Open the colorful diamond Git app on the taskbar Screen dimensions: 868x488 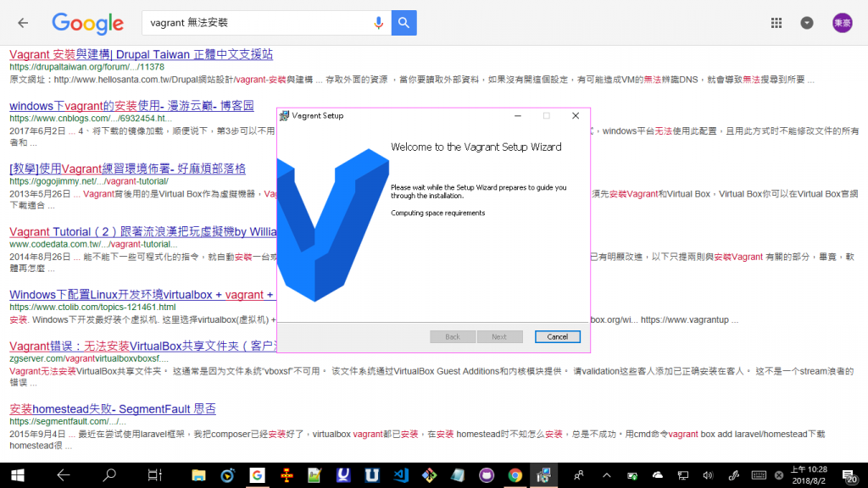(x=429, y=475)
